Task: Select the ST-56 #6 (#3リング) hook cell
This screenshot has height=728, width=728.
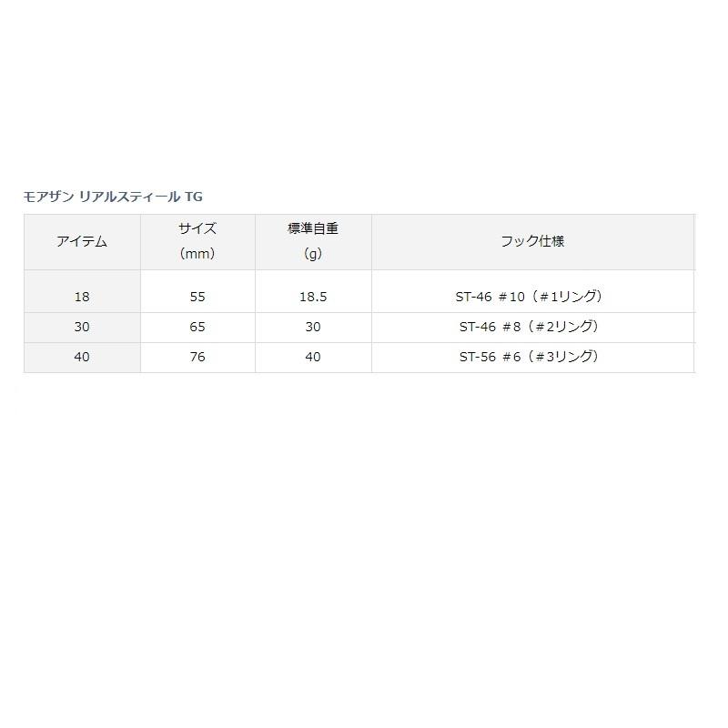Action: coord(529,358)
